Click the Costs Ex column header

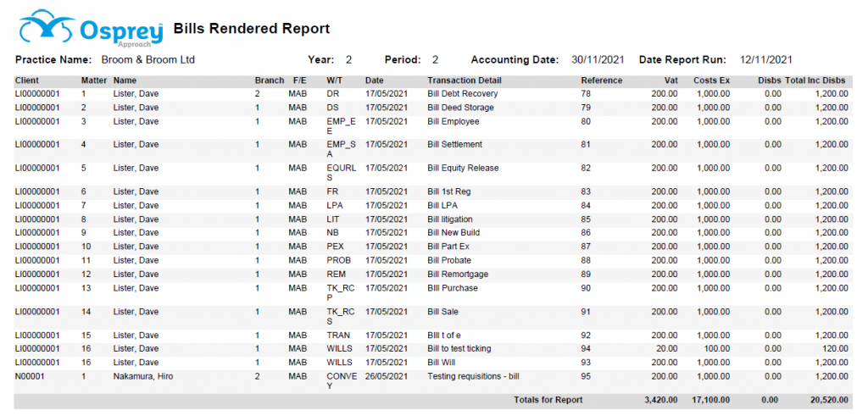point(712,80)
